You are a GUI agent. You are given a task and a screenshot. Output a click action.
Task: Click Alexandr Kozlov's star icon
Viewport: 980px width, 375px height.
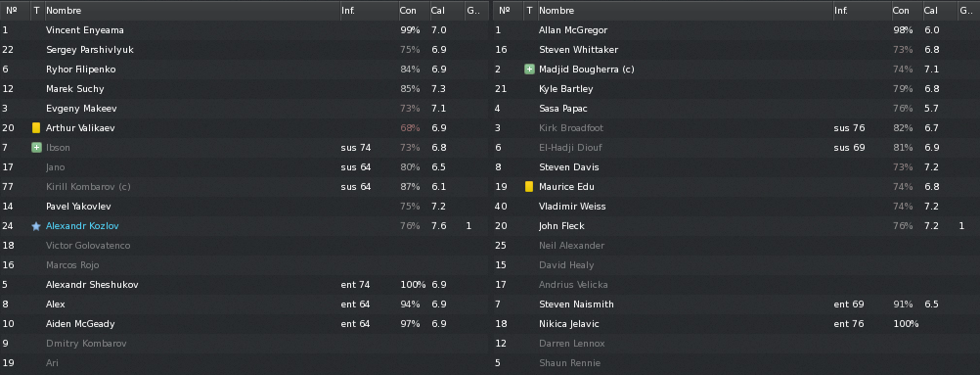pyautogui.click(x=36, y=226)
